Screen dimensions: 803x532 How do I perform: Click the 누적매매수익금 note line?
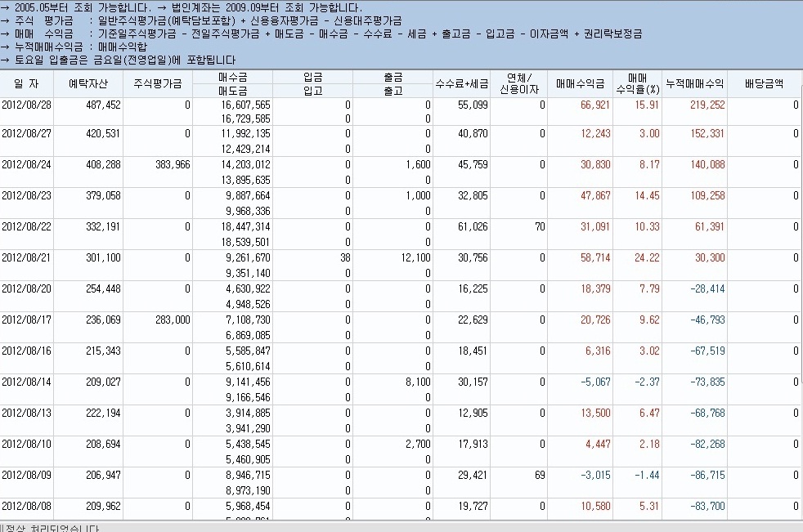(x=74, y=47)
